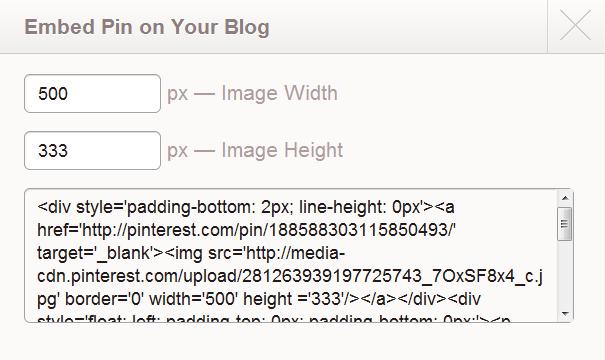
Task: Place cursor after the 500 value
Action: point(69,94)
